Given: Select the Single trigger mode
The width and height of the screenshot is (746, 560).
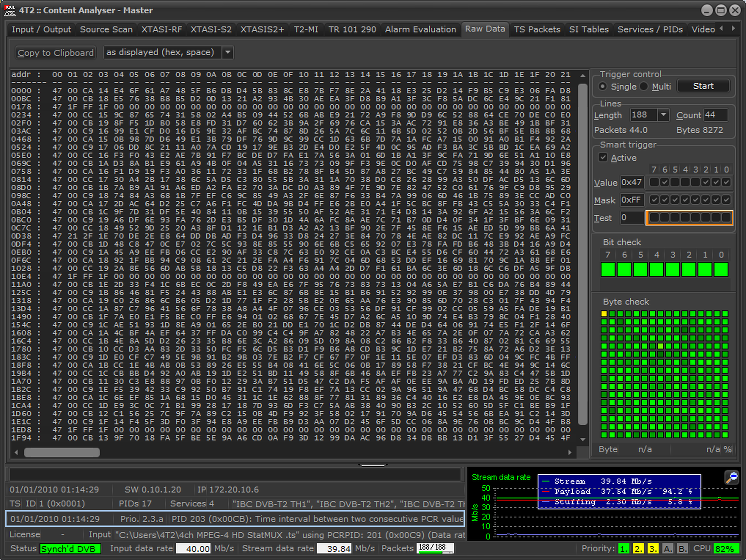Looking at the screenshot, I should click(603, 86).
